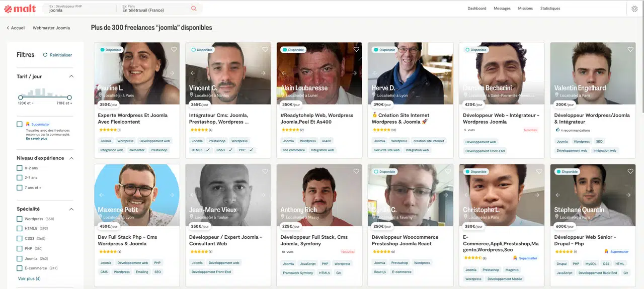Go to the Missions page
The image size is (644, 289).
[525, 9]
